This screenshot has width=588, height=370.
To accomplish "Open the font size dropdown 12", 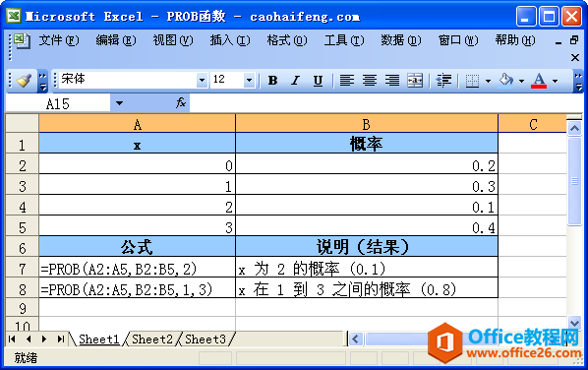I will click(249, 80).
